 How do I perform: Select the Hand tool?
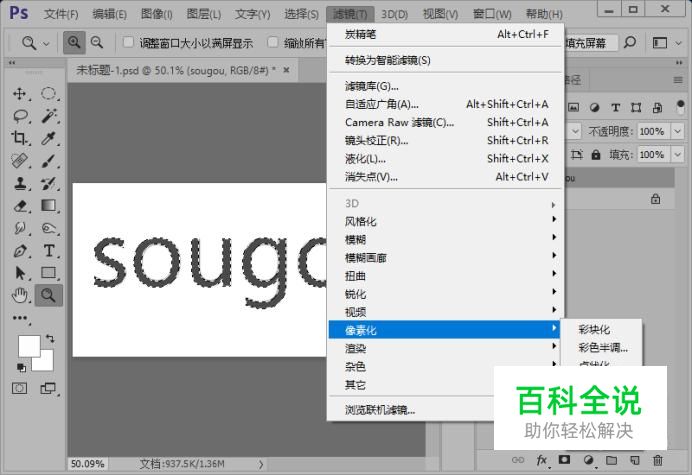20,295
